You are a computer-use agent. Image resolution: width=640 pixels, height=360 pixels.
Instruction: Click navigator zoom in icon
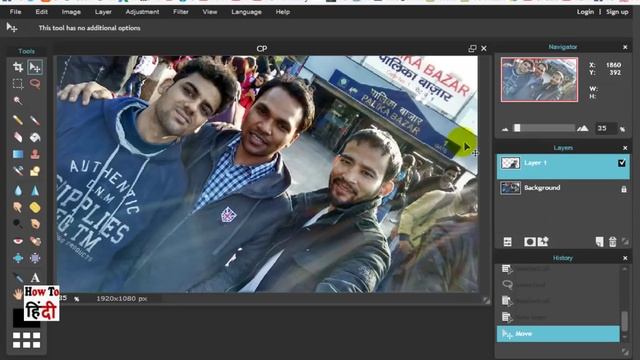583,128
